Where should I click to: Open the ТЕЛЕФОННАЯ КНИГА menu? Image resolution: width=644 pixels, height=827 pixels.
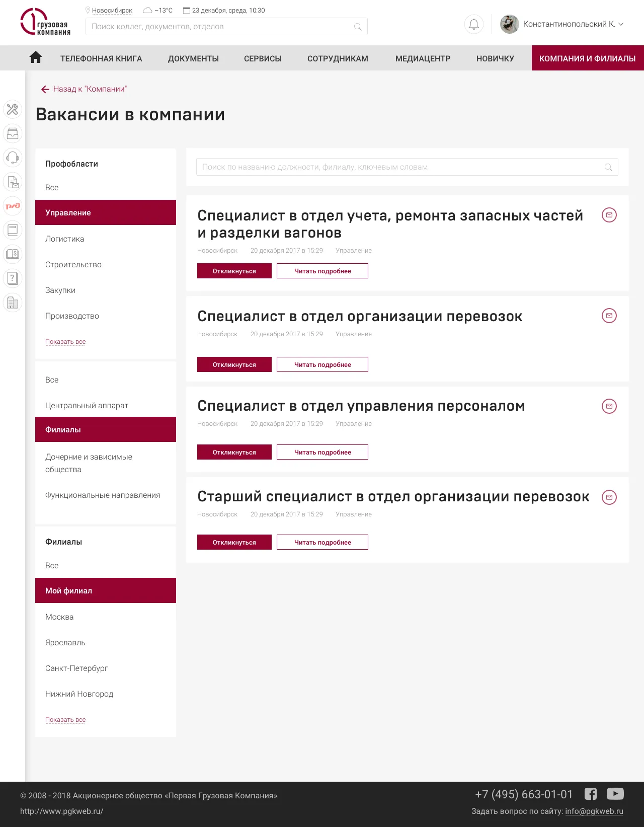(x=101, y=58)
